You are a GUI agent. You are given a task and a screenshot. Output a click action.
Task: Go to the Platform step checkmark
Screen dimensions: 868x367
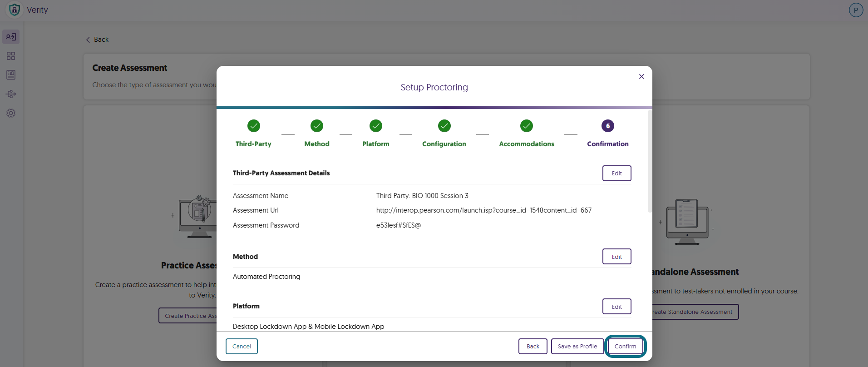(x=376, y=126)
